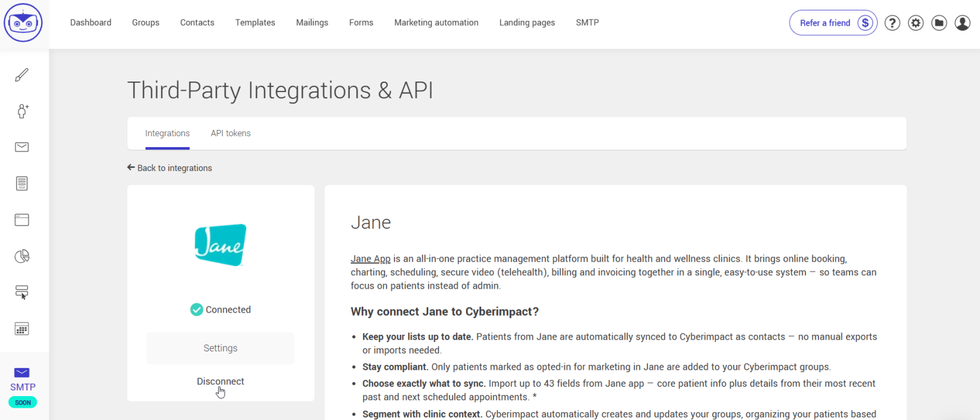Click the browser window icon in sidebar

pyautogui.click(x=22, y=220)
